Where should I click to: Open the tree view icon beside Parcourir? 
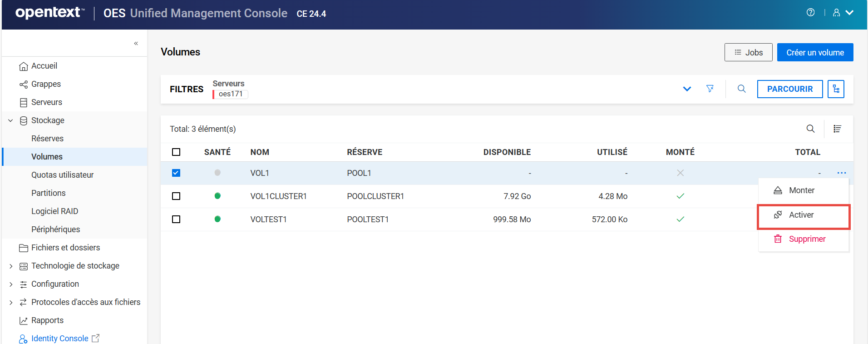(836, 89)
